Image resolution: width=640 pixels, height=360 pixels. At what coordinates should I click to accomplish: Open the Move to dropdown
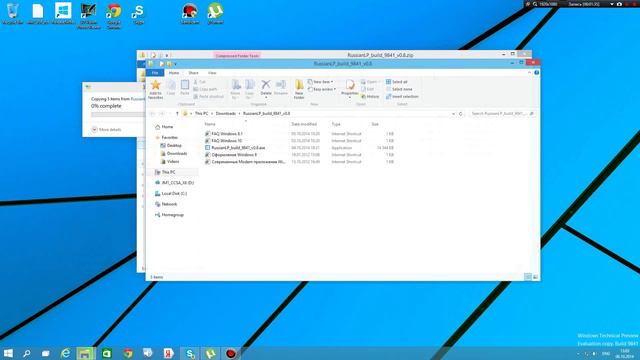(x=236, y=89)
